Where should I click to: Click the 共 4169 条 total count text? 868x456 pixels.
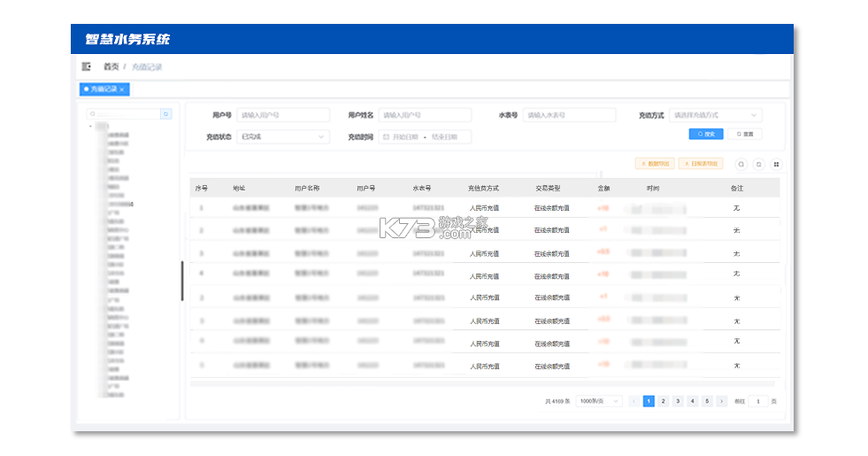click(x=557, y=401)
